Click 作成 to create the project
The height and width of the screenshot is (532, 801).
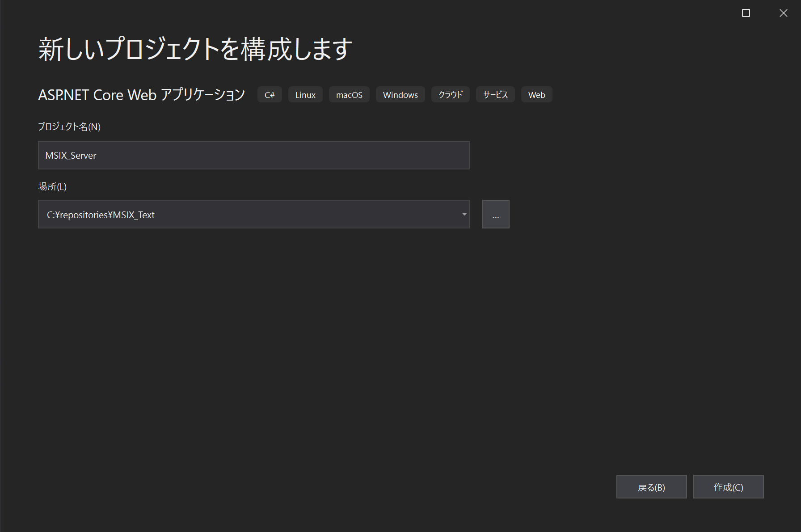click(x=728, y=486)
